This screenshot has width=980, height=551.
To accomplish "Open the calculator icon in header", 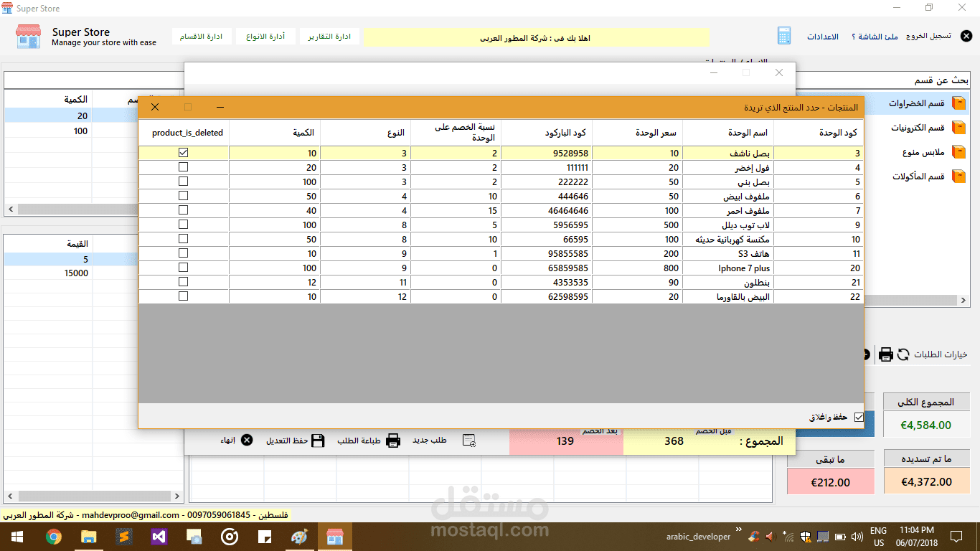I will [x=784, y=36].
